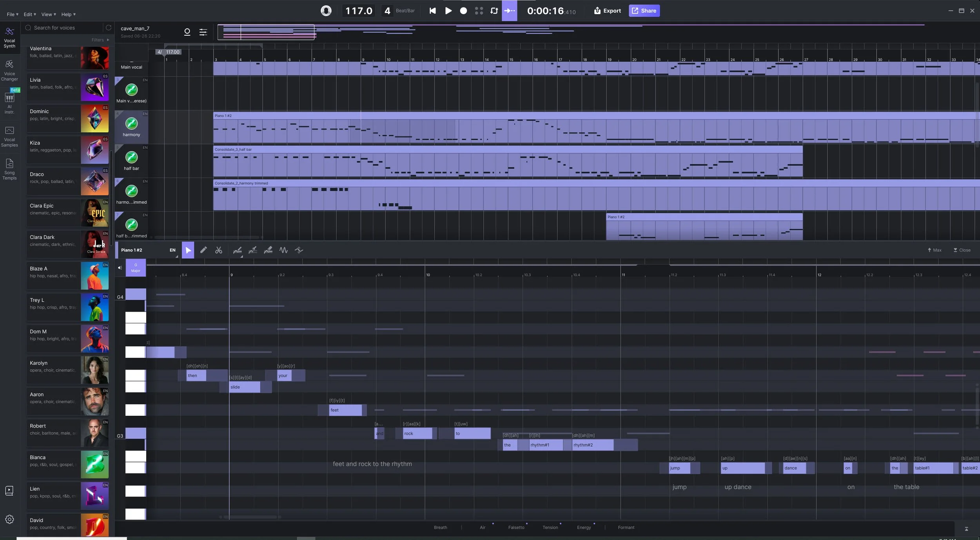
Task: Click the Share button
Action: [x=644, y=11]
